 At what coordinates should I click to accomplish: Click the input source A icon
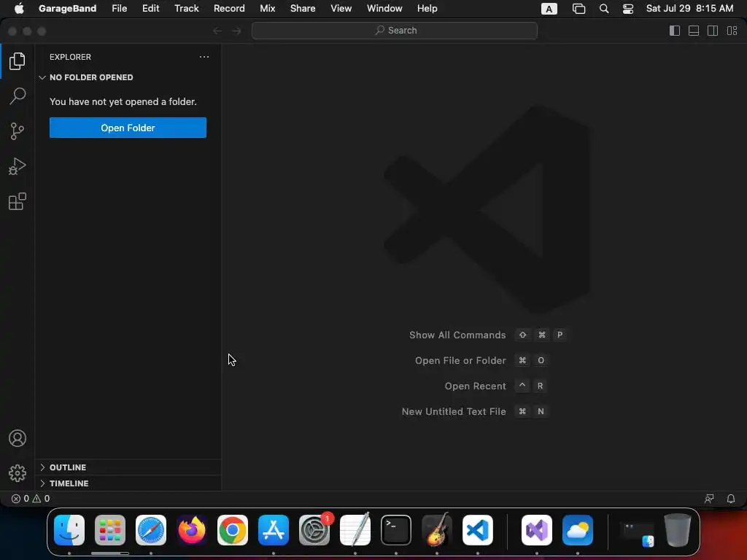pyautogui.click(x=549, y=9)
